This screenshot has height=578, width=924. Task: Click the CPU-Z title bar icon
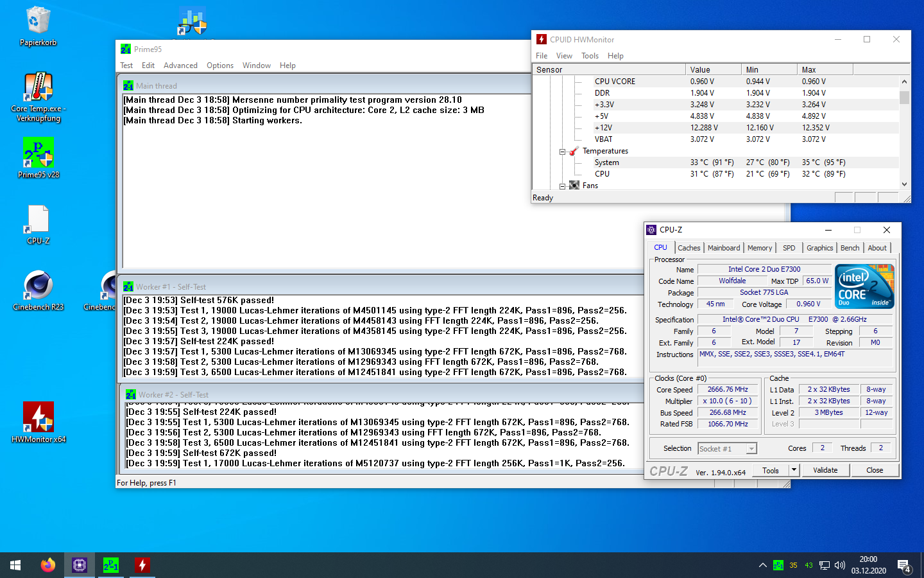(x=651, y=229)
